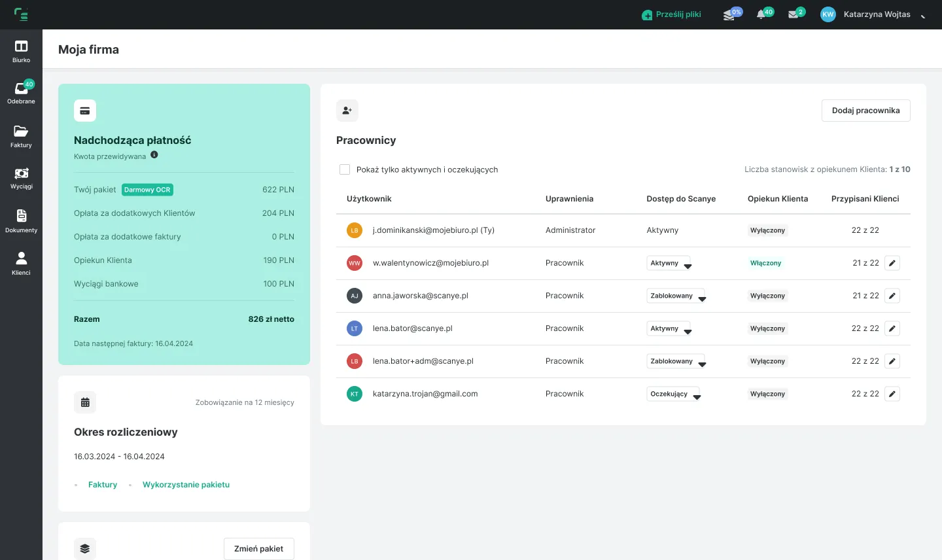Open the Wykorzystanie pakietu link
942x560 pixels.
tap(186, 485)
